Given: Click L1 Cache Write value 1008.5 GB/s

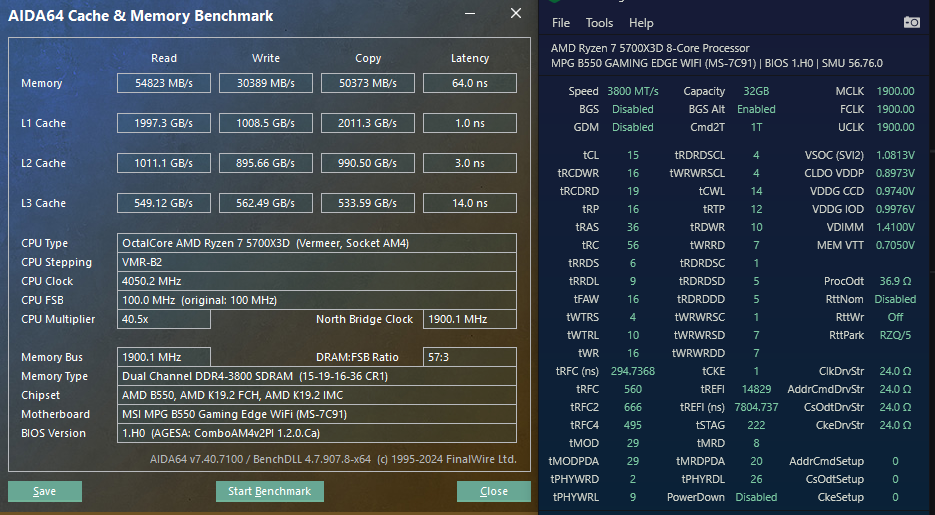Looking at the screenshot, I should click(x=265, y=123).
